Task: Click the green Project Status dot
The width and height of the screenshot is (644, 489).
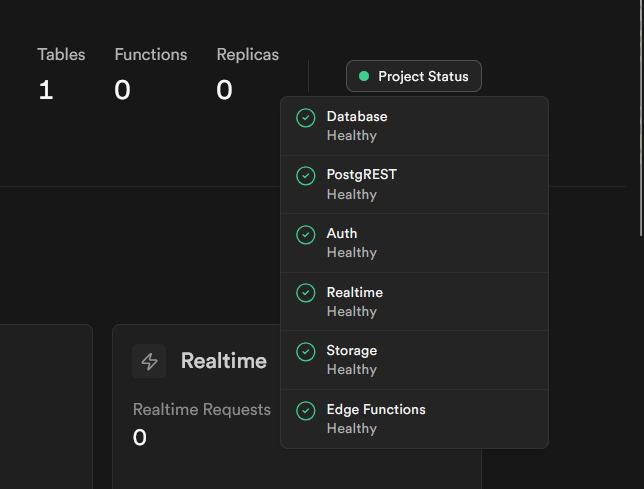Action: (364, 76)
